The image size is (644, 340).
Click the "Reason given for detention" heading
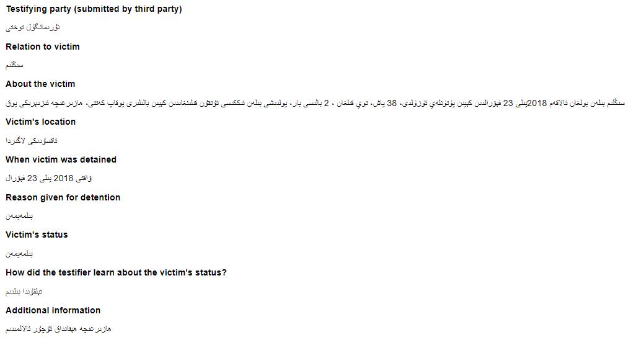[x=63, y=197]
